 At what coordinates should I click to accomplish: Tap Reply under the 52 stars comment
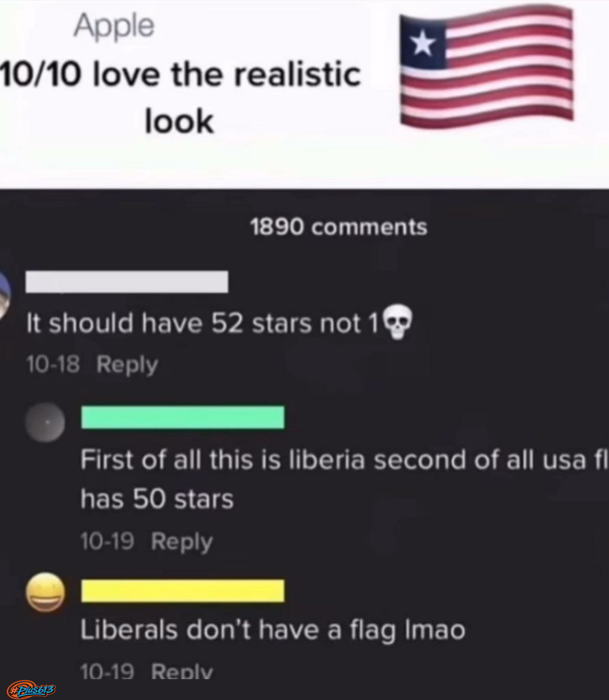127,365
